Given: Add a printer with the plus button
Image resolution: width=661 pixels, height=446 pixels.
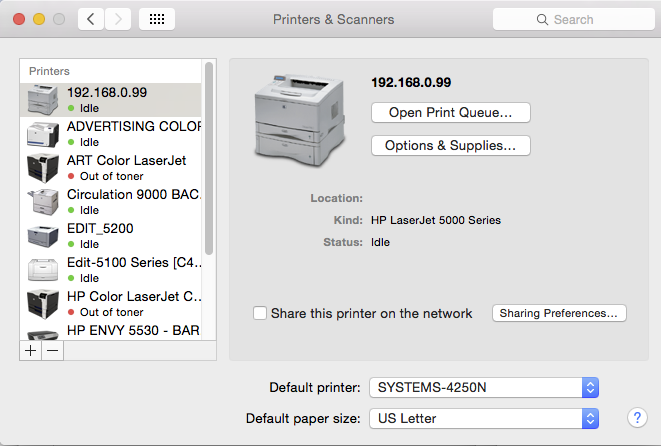Looking at the screenshot, I should click(30, 350).
